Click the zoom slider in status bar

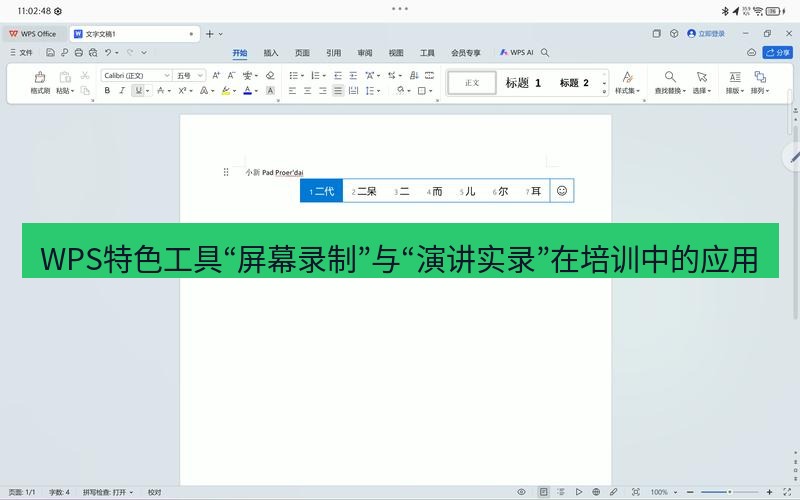point(730,492)
